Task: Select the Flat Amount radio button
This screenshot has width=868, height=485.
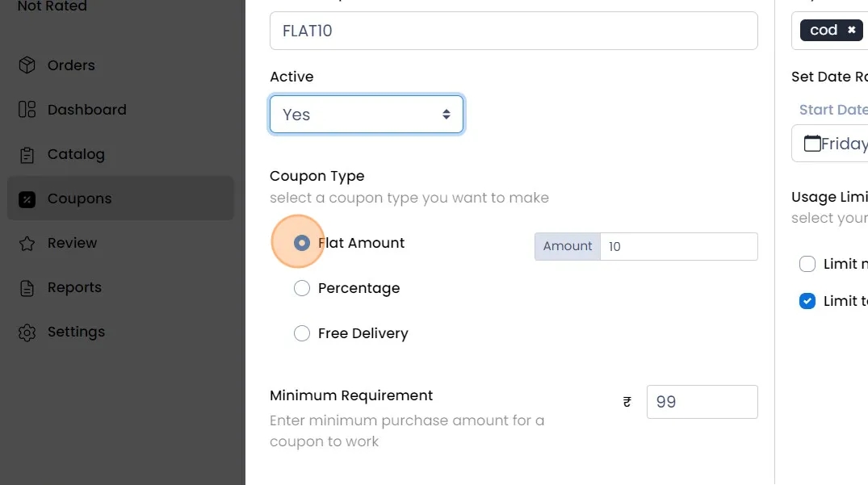Action: [301, 243]
